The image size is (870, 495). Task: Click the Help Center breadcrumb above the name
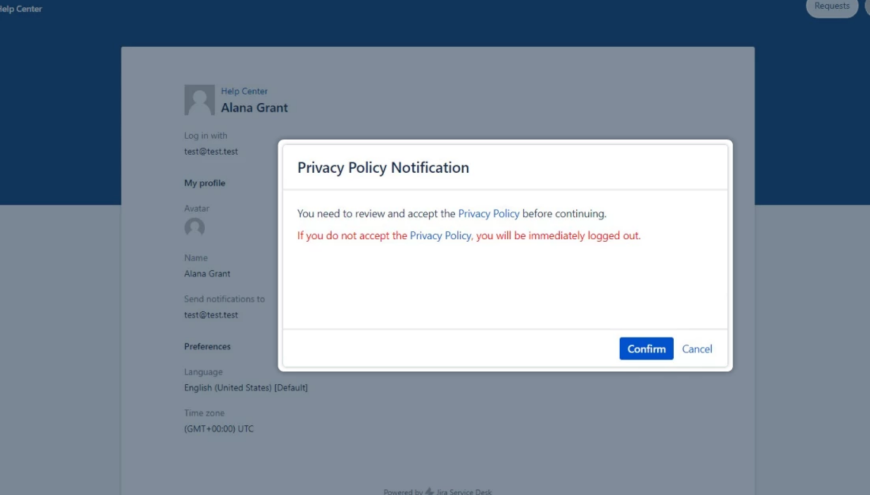(x=244, y=91)
